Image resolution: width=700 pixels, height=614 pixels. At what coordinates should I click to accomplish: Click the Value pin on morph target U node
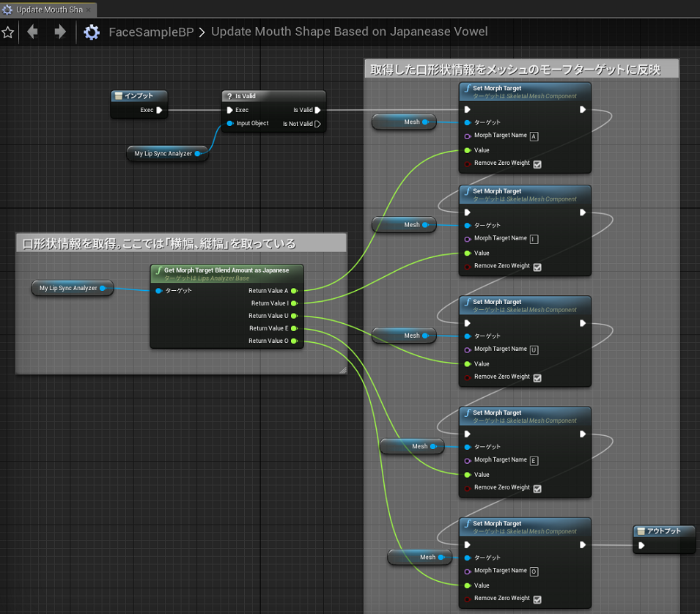[468, 364]
